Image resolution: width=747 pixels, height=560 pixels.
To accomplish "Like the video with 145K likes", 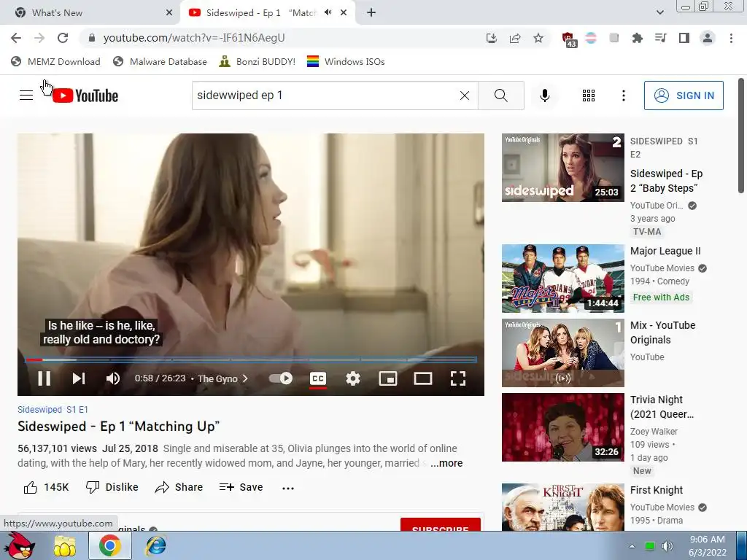I will tap(46, 487).
